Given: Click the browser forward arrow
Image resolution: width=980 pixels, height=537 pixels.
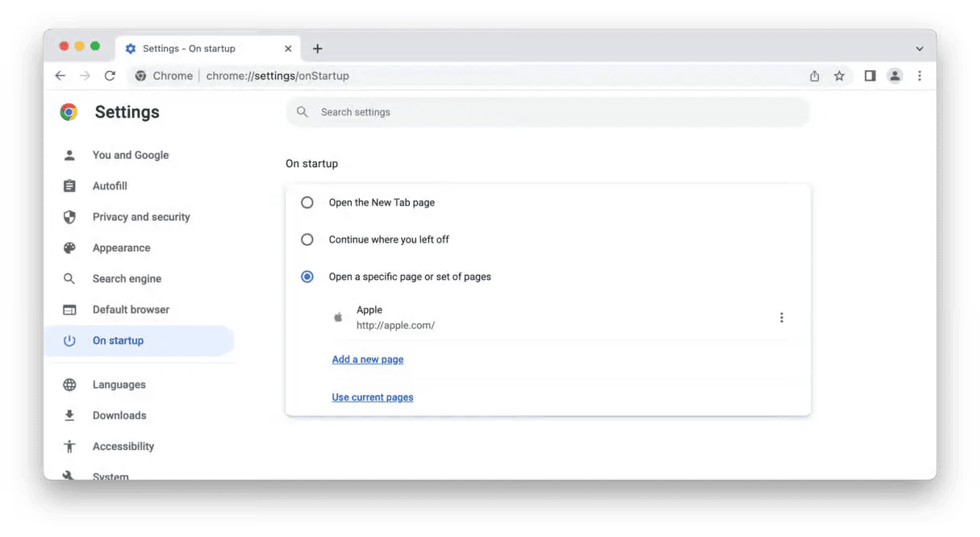Looking at the screenshot, I should click(x=85, y=76).
